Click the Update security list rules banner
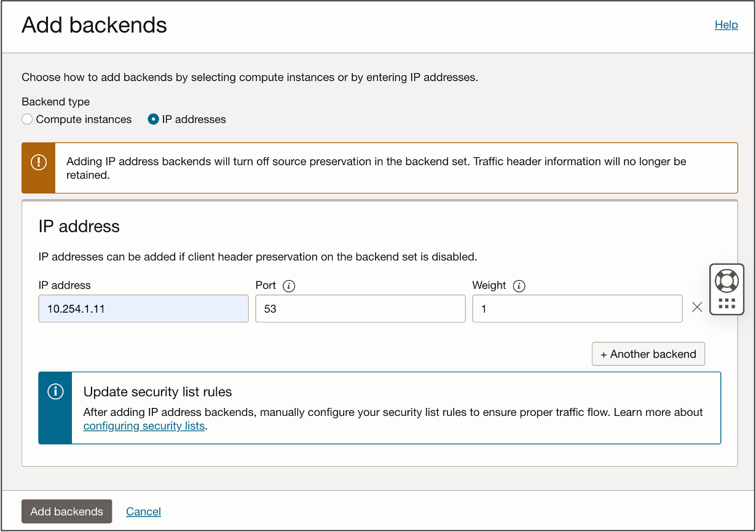Viewport: 756px width, 532px height. [379, 407]
